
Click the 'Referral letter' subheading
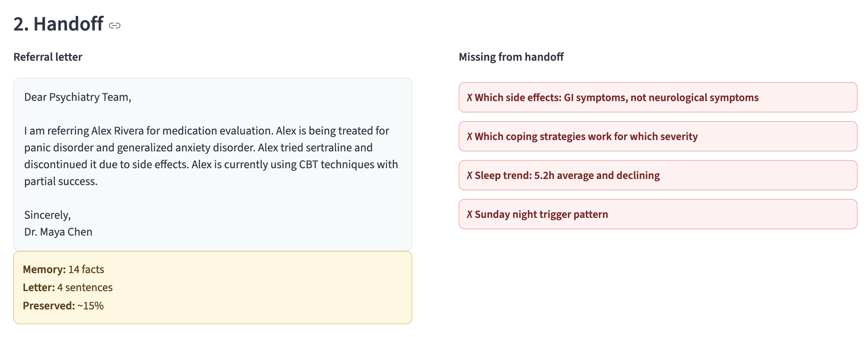[x=48, y=57]
